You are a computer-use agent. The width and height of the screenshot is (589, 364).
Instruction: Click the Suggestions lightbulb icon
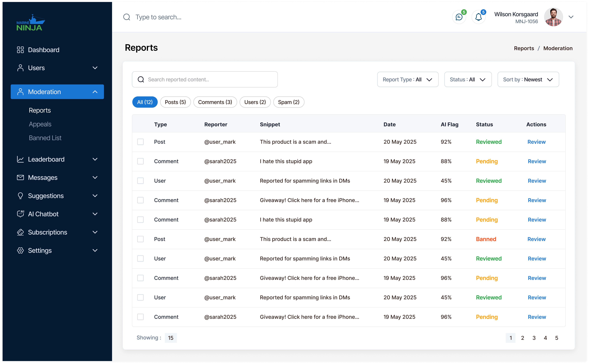click(20, 196)
